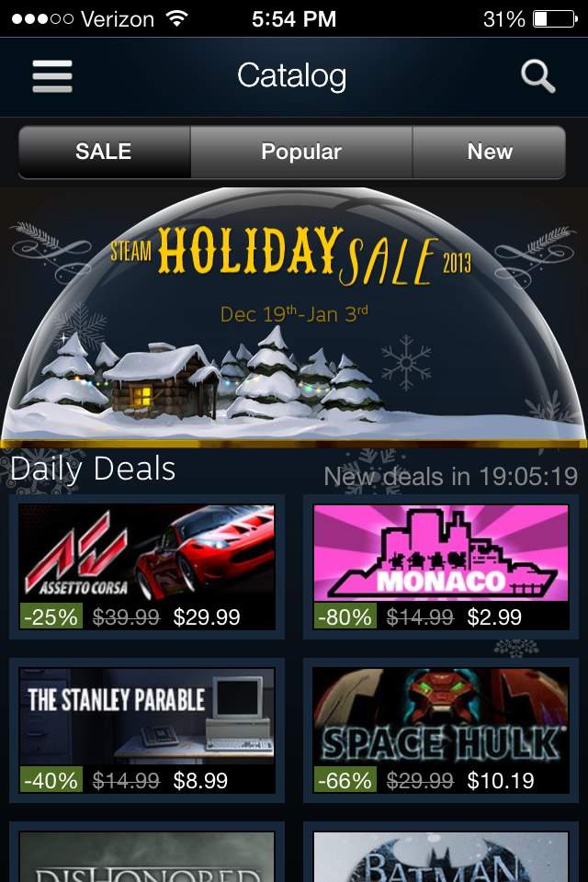Open the hamburger menu icon
This screenshot has width=588, height=882.
coord(52,76)
